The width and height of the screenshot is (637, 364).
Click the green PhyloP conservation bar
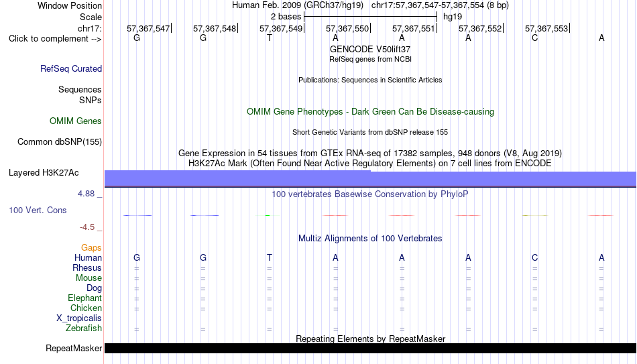click(x=268, y=215)
